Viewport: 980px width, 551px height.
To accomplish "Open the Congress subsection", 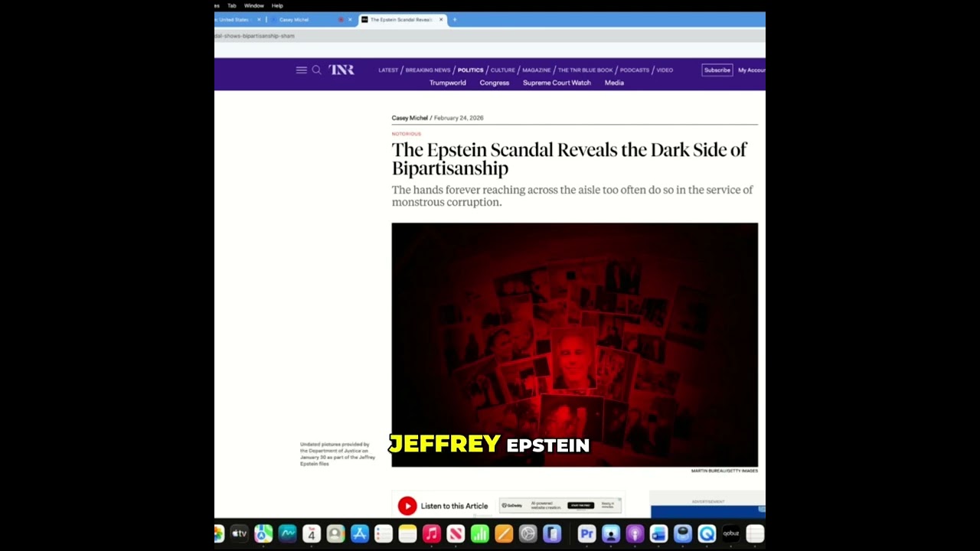I will click(495, 83).
